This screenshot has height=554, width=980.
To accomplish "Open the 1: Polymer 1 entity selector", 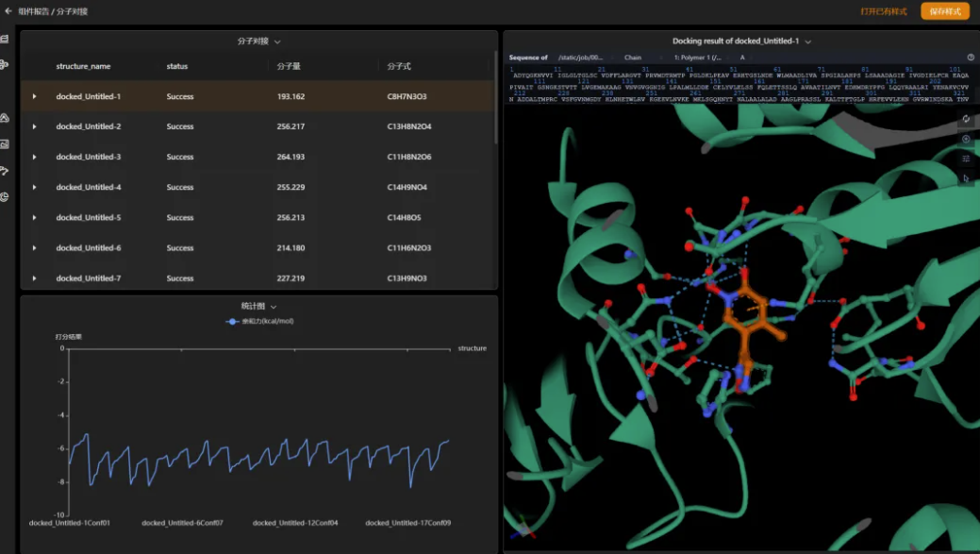I will tap(697, 58).
